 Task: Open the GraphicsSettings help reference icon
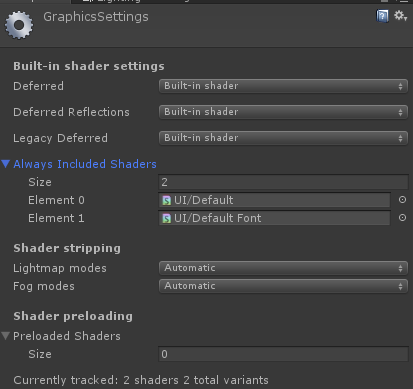click(382, 16)
